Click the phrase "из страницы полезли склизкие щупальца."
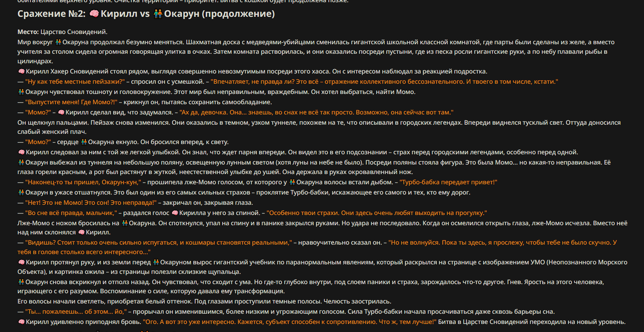 pyautogui.click(x=176, y=272)
